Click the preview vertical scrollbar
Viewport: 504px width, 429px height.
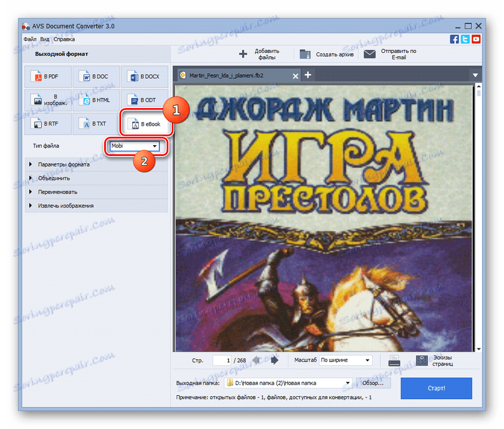point(479,217)
